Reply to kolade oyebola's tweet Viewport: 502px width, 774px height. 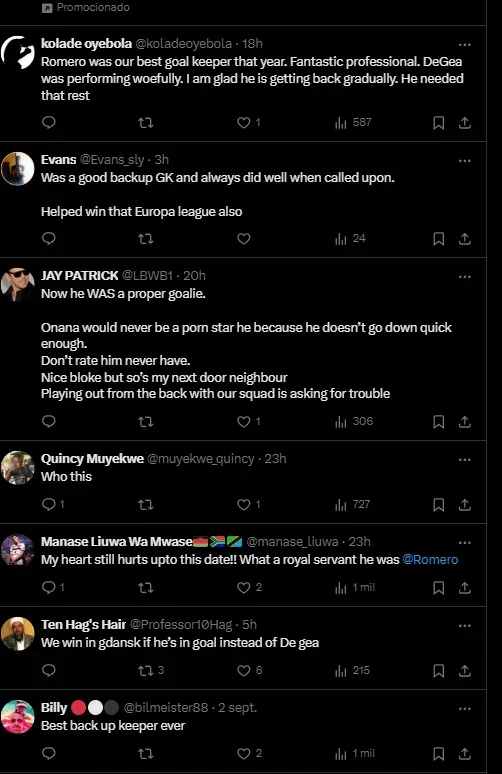(x=48, y=122)
